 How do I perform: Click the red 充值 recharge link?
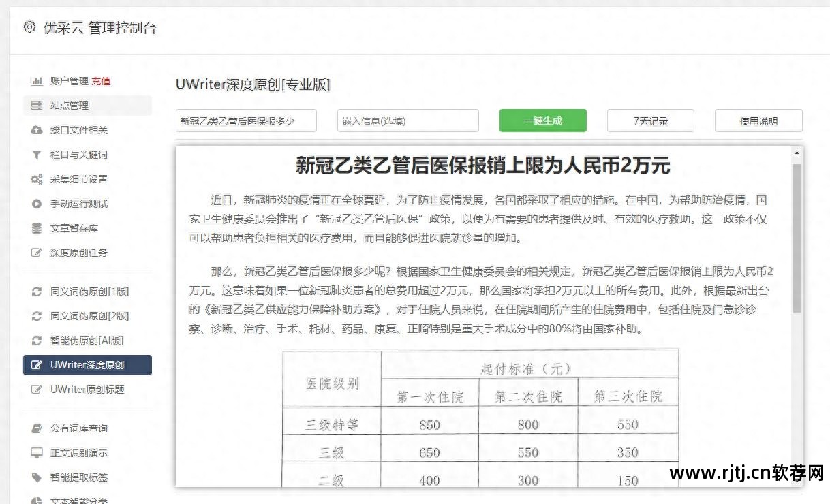point(100,81)
